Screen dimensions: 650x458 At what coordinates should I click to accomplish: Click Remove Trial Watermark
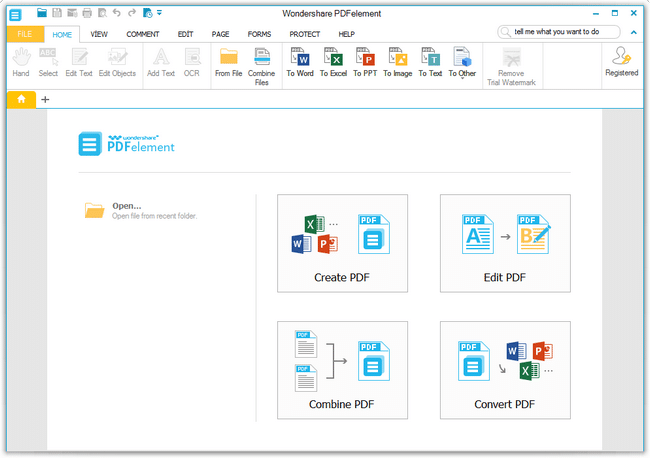point(512,66)
